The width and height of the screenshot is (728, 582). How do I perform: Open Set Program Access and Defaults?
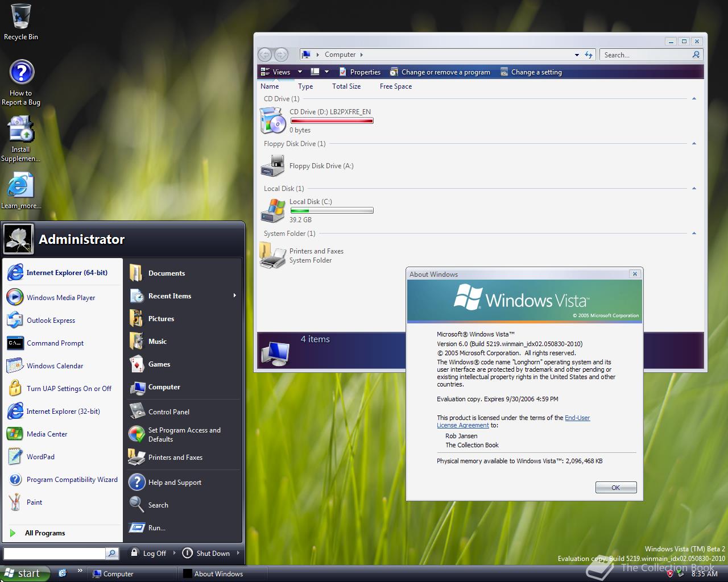tap(183, 434)
